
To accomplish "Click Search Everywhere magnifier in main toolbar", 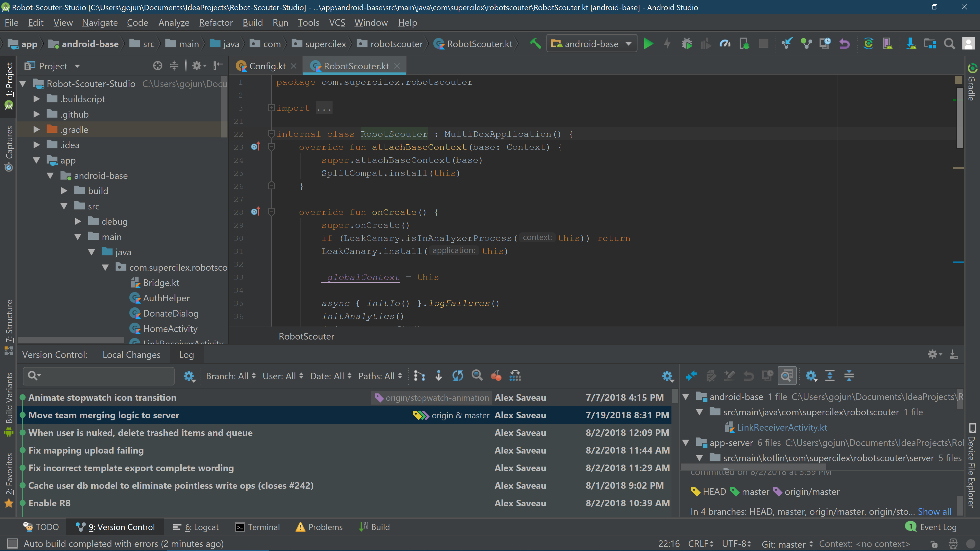I will (949, 44).
